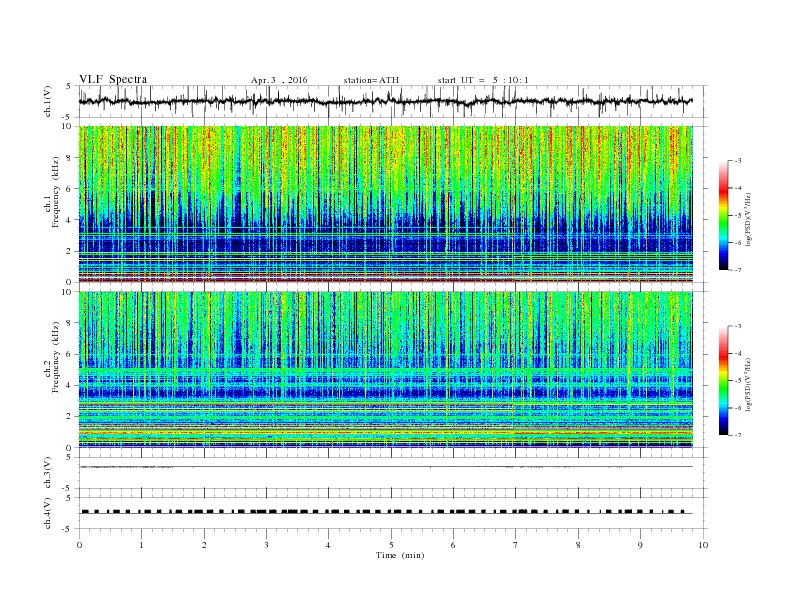Viewport: 792px width, 612px height.
Task: Click time axis tick label '0'
Action: click(x=79, y=545)
